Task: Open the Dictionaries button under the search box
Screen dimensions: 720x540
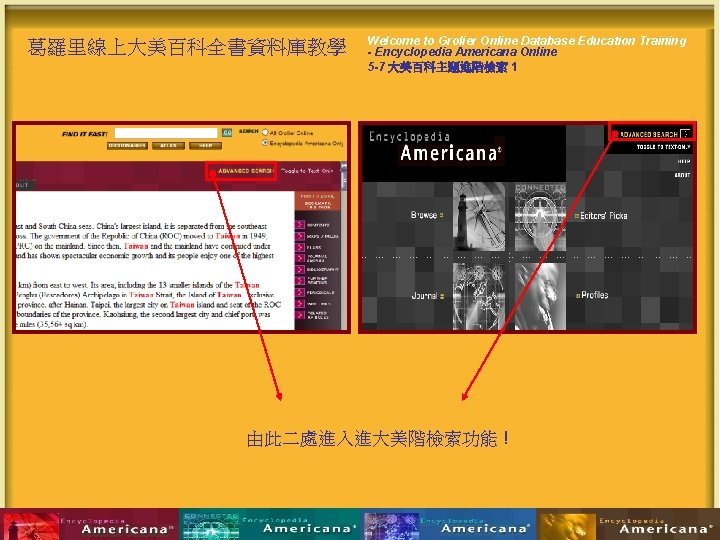Action: tap(127, 146)
